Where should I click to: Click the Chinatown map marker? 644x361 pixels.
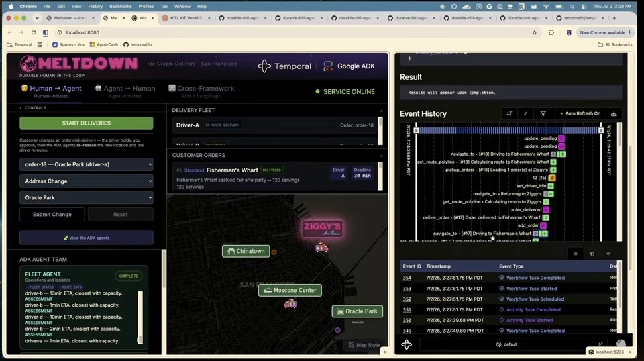(246, 252)
